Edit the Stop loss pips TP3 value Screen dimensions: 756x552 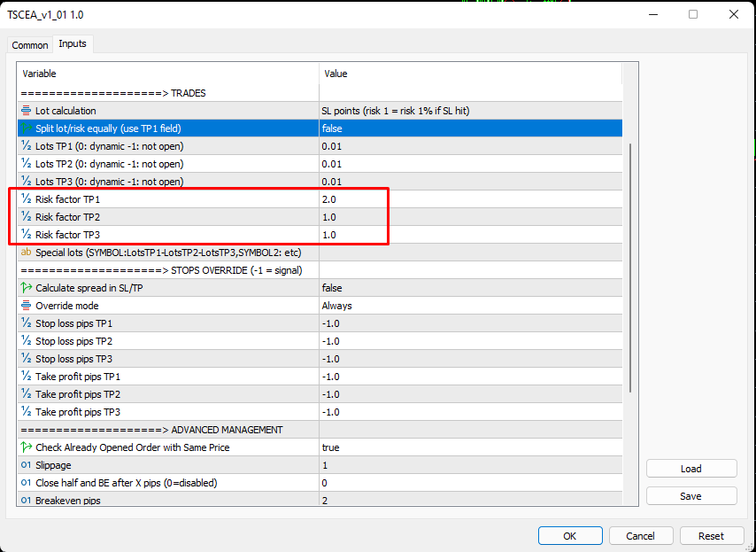471,359
